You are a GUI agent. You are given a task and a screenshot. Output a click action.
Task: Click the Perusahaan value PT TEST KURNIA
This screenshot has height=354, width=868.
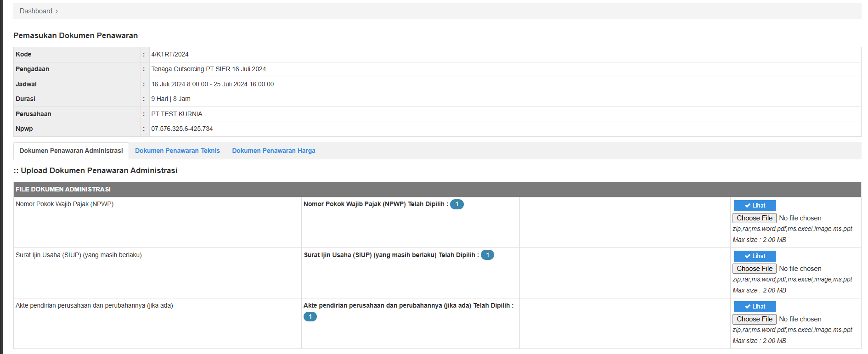click(x=177, y=114)
